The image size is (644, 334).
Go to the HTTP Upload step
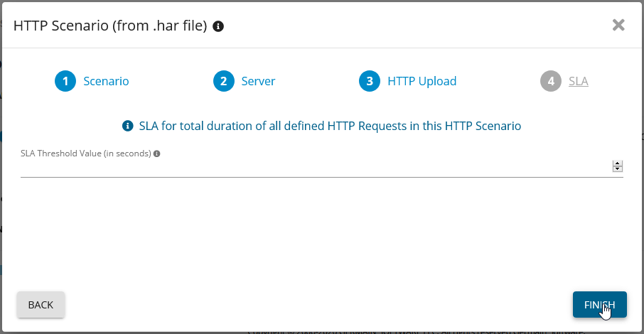pyautogui.click(x=422, y=81)
